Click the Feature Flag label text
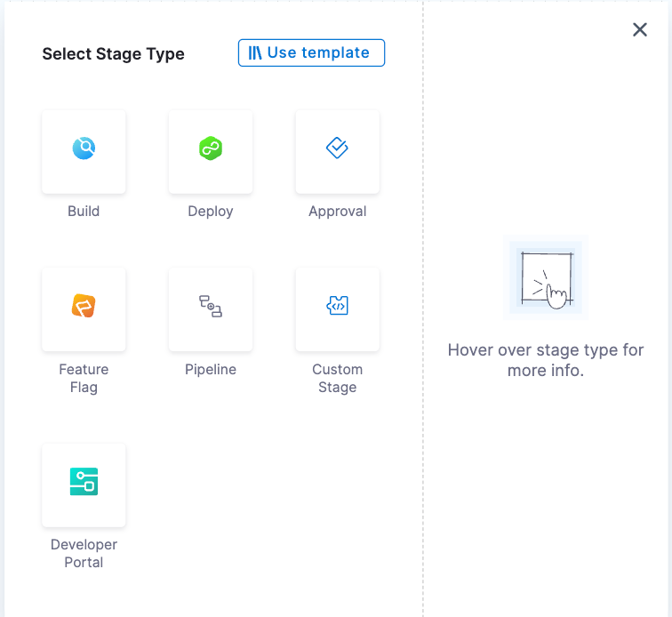Image resolution: width=672 pixels, height=617 pixels. point(84,378)
